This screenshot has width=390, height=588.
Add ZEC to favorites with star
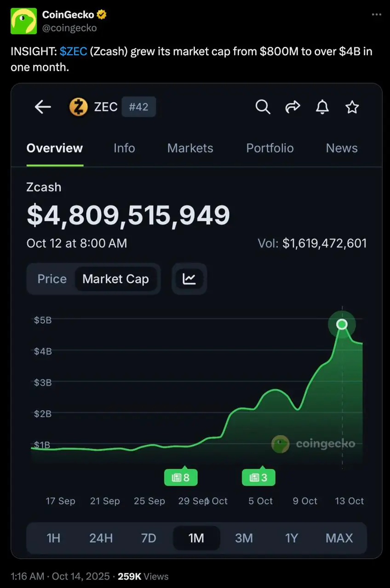click(352, 107)
